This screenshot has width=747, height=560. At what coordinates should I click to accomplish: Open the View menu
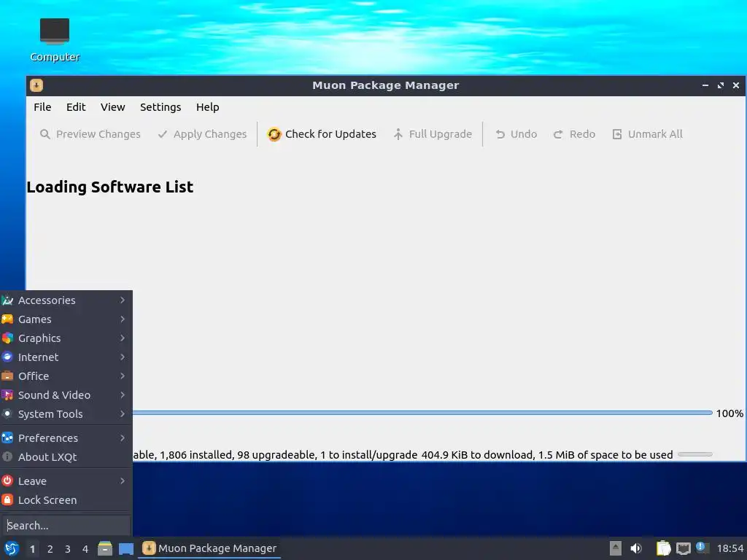coord(112,107)
